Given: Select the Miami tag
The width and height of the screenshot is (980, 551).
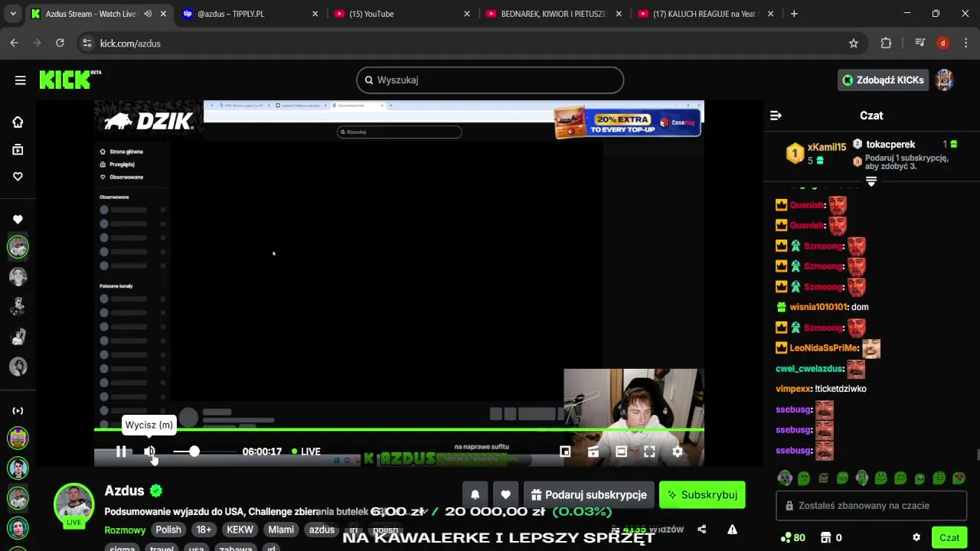Looking at the screenshot, I should (x=281, y=530).
